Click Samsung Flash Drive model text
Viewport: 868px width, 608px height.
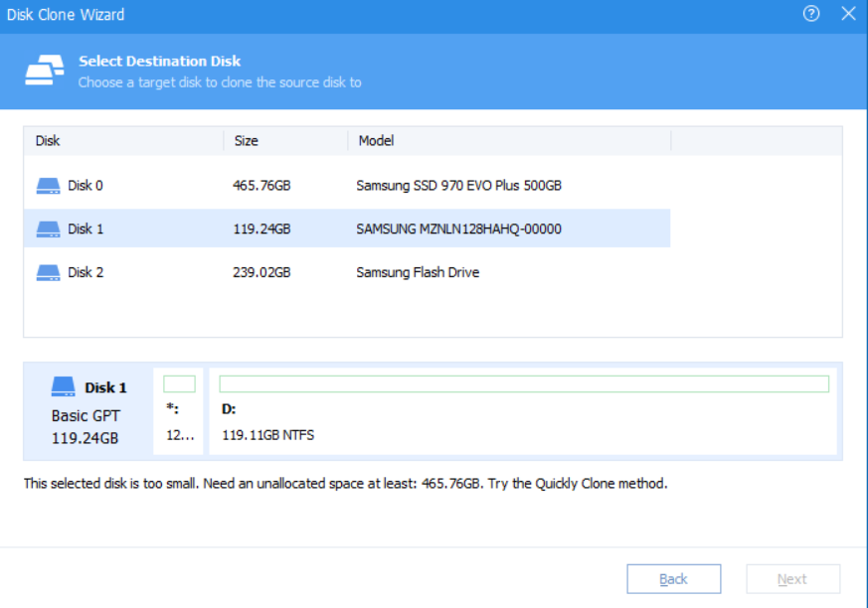418,272
